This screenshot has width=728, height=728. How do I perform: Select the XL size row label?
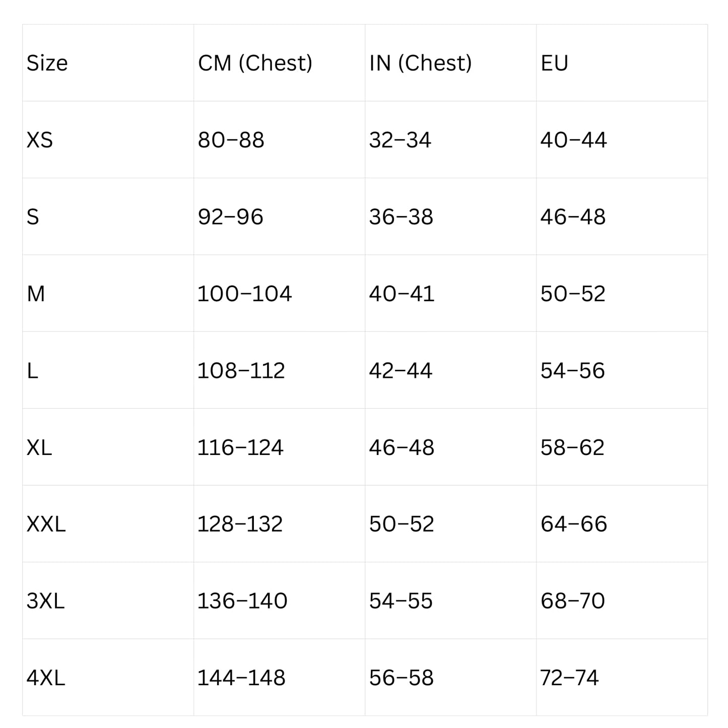point(39,447)
